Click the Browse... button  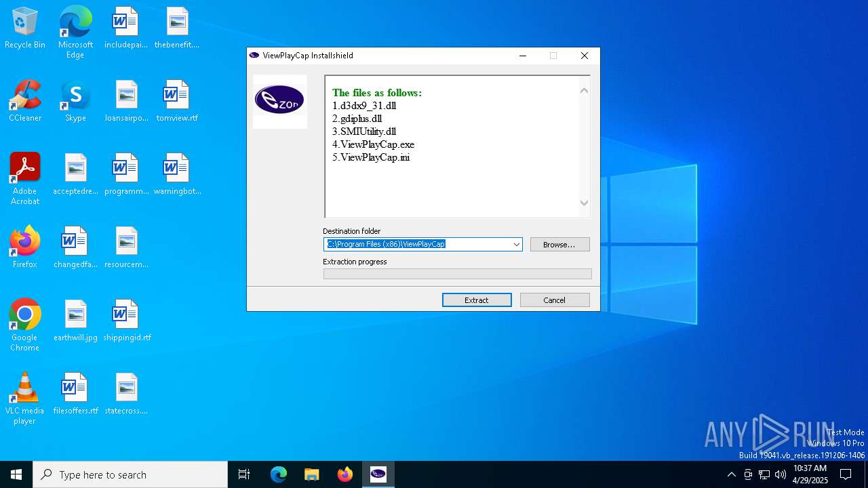point(559,244)
